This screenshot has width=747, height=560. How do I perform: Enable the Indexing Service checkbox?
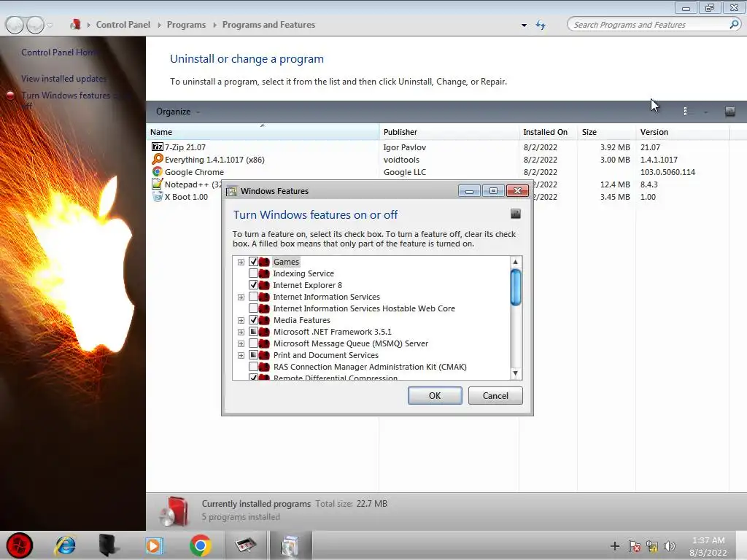click(253, 273)
